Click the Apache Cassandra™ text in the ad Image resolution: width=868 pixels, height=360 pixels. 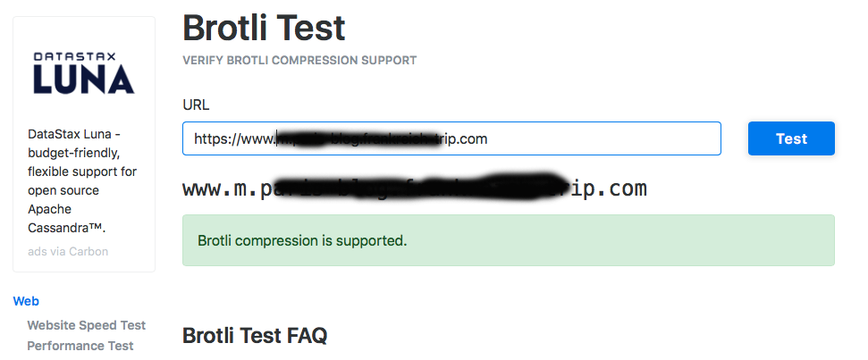click(x=69, y=219)
